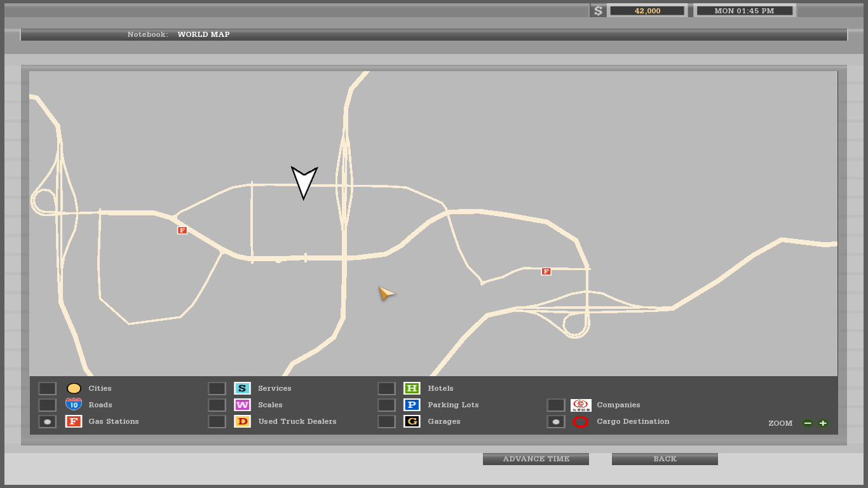Zoom in the map with plus button

pyautogui.click(x=823, y=423)
